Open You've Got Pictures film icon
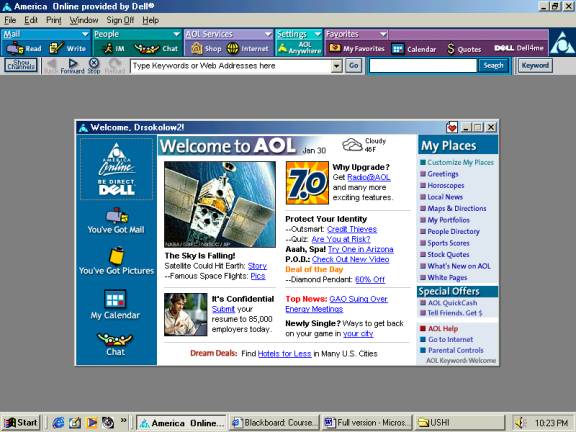576x432 pixels. [116, 261]
